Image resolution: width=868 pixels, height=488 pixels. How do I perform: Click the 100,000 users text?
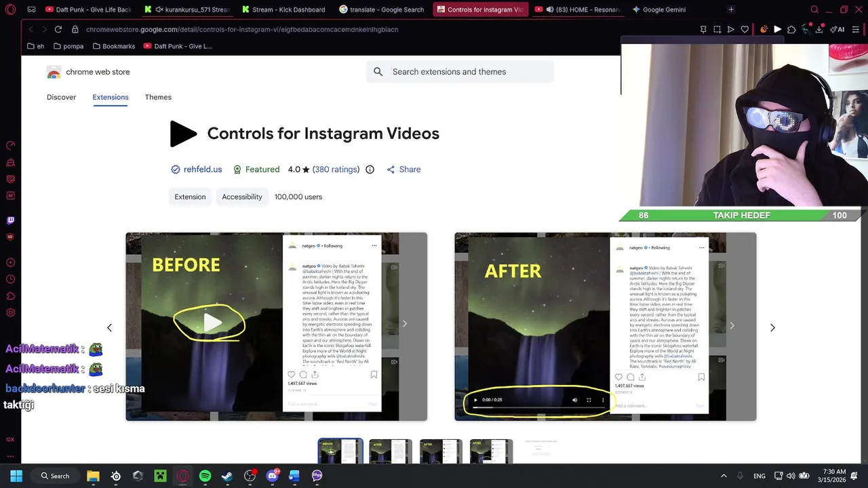[298, 197]
